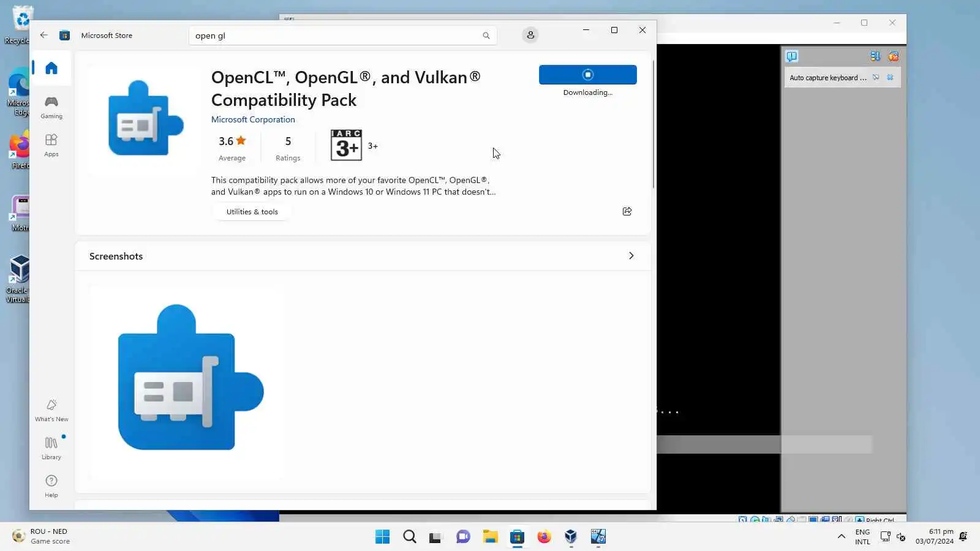
Task: Go back using the Store back arrow
Action: click(44, 35)
